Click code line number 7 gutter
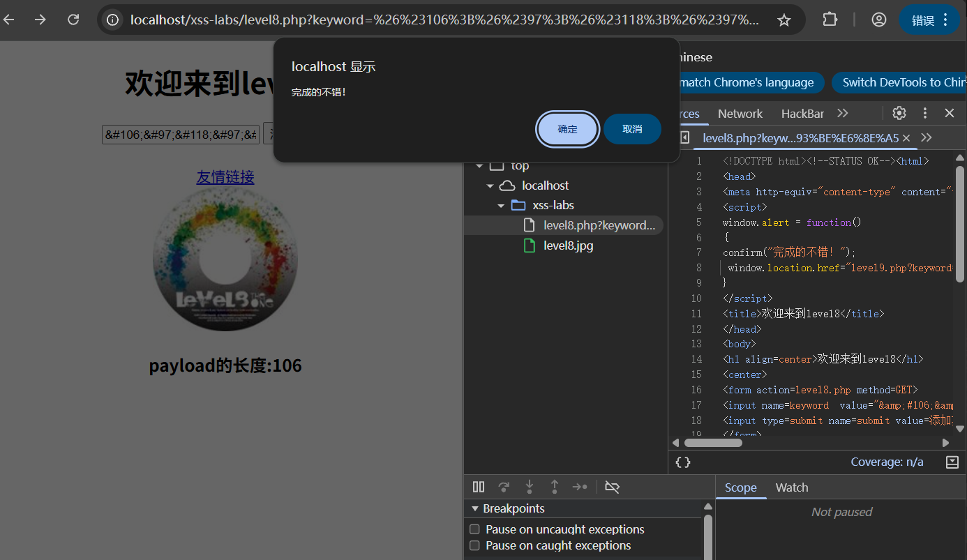 tap(699, 252)
